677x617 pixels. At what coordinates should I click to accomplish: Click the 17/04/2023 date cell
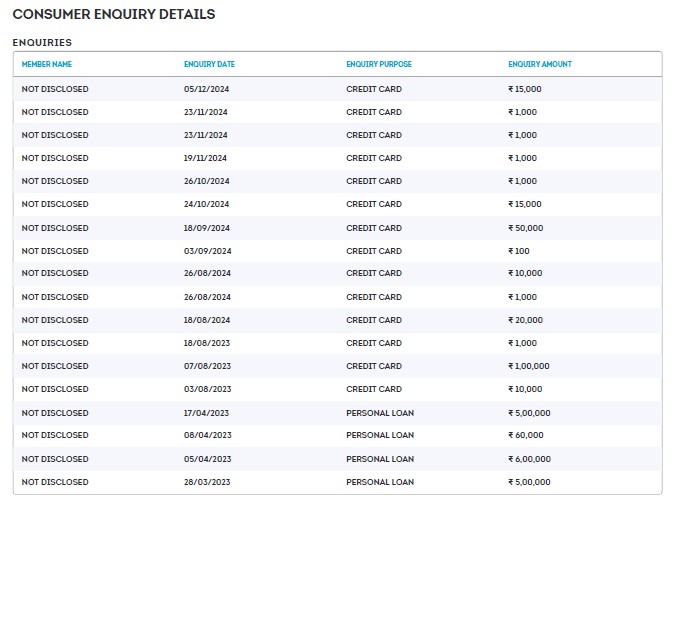[207, 413]
